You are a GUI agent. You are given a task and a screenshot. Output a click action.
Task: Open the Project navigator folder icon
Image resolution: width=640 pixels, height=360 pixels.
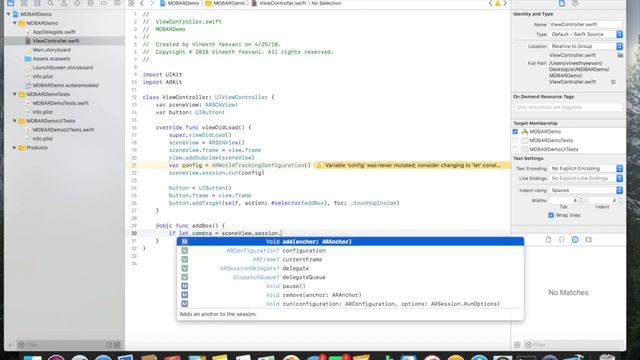point(11,3)
